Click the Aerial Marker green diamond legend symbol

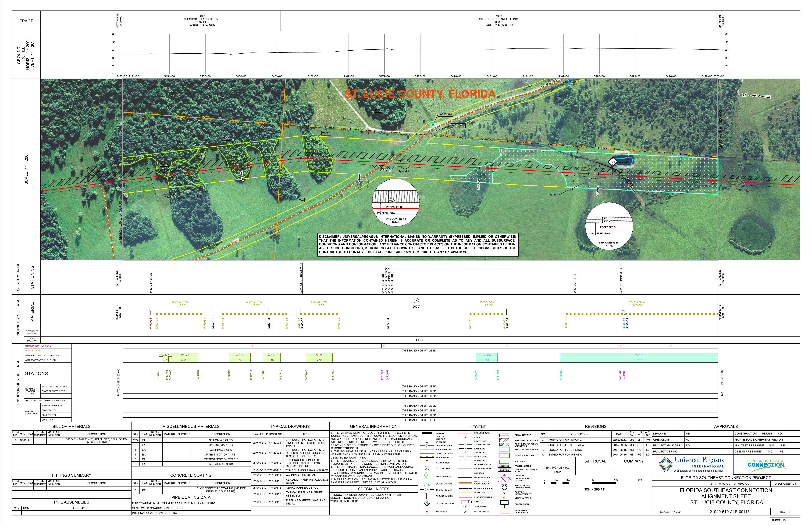(427, 475)
